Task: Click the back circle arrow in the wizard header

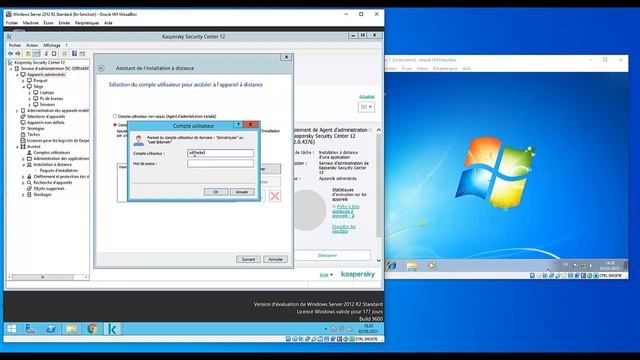Action: coord(101,68)
